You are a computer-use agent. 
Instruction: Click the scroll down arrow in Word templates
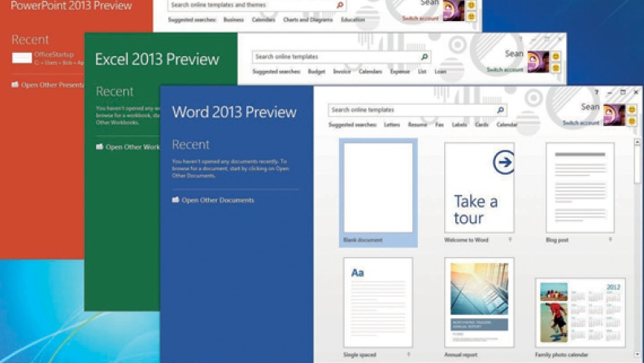point(637,354)
